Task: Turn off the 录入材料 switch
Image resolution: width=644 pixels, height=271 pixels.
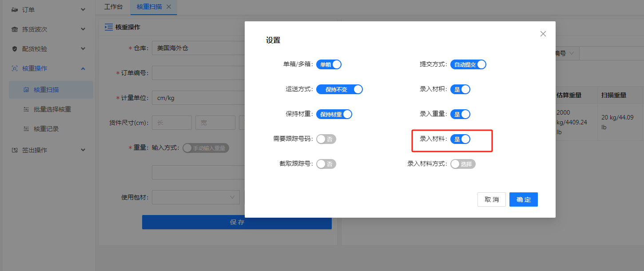Action: [x=460, y=139]
